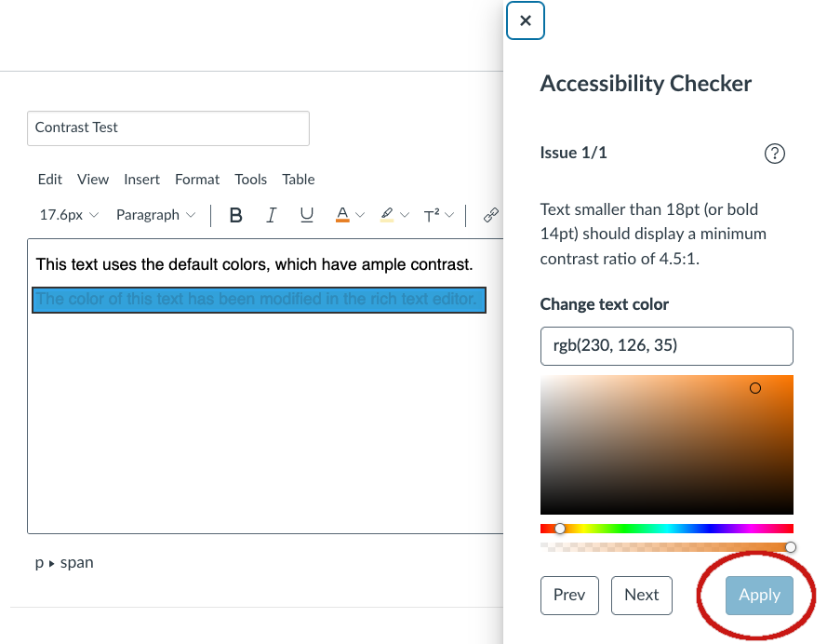Click the rgb color value input field
The image size is (827, 644).
[666, 345]
